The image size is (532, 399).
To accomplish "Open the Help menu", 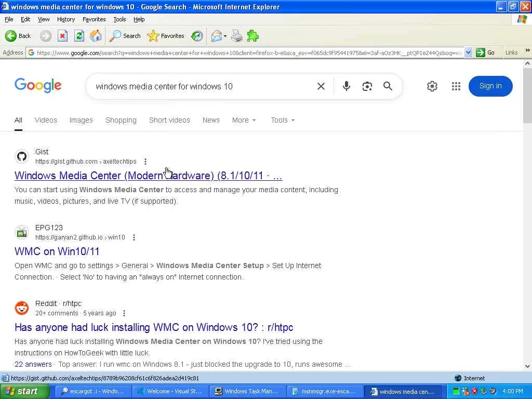I will pos(139,19).
